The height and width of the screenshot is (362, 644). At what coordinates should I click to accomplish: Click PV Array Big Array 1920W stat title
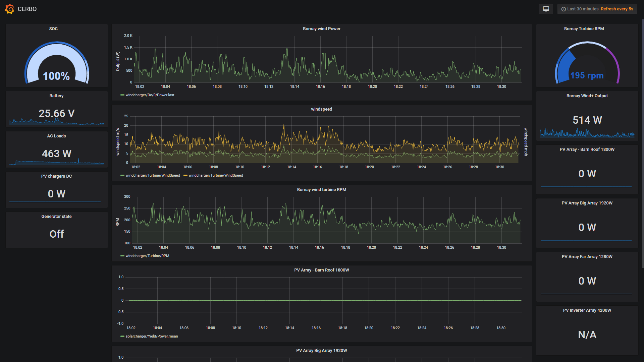(x=587, y=203)
